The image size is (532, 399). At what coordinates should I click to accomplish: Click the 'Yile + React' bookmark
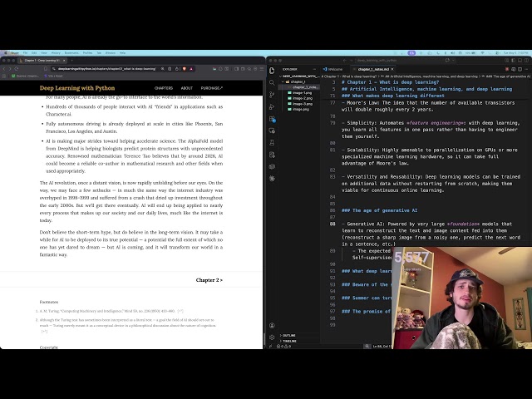(x=55, y=76)
